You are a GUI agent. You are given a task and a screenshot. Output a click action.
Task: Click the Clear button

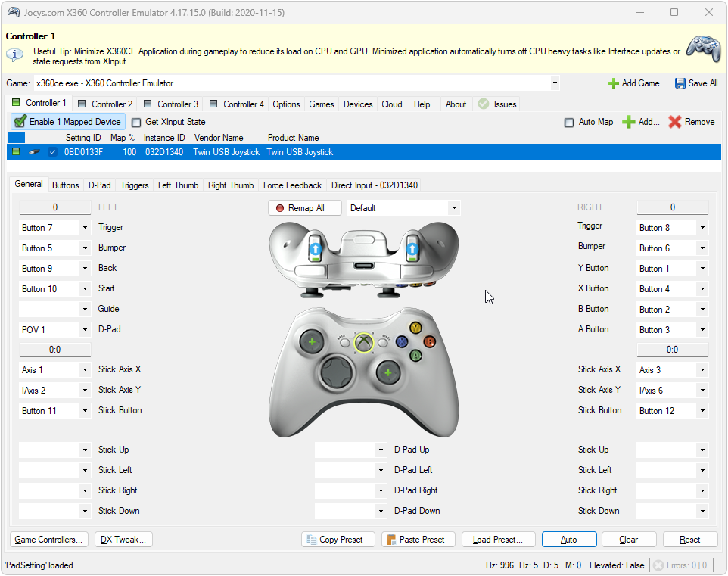629,540
